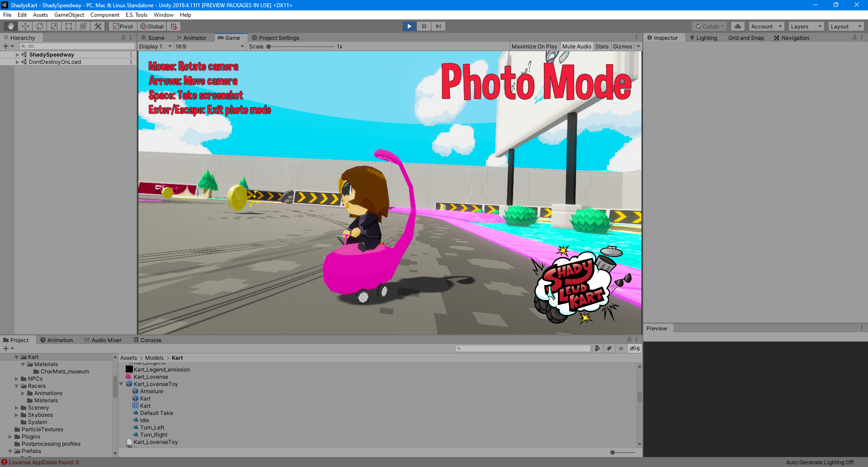The width and height of the screenshot is (868, 467).
Task: Open Gizmos dropdown arrow
Action: [638, 46]
